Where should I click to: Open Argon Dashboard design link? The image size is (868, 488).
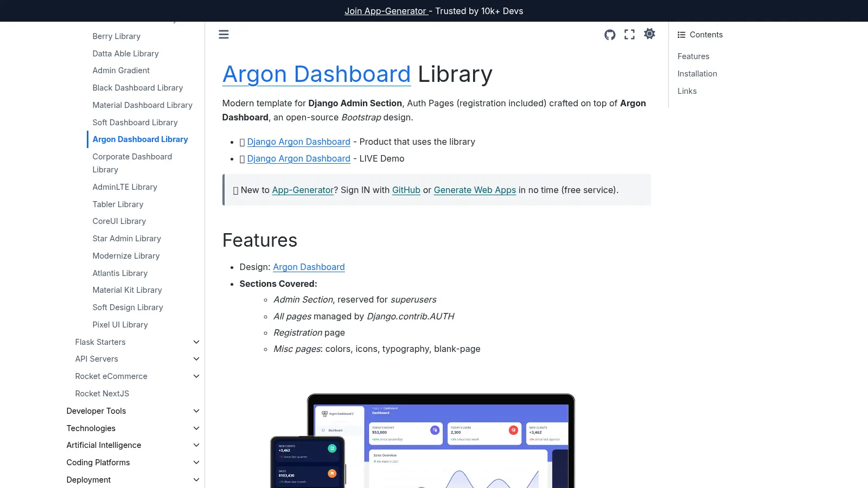tap(309, 267)
